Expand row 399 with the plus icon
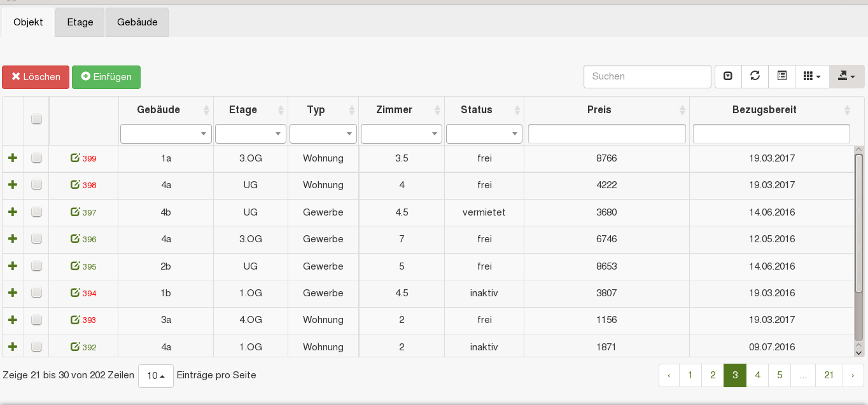 12,158
